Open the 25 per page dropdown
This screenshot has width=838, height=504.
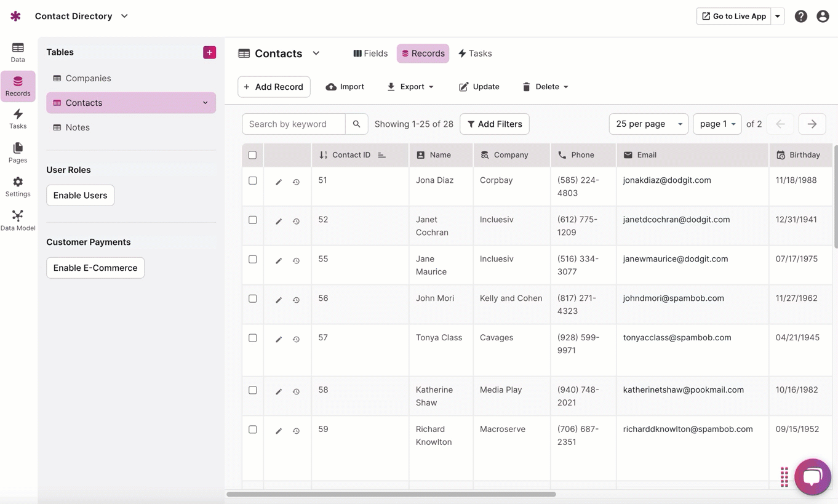click(x=648, y=124)
